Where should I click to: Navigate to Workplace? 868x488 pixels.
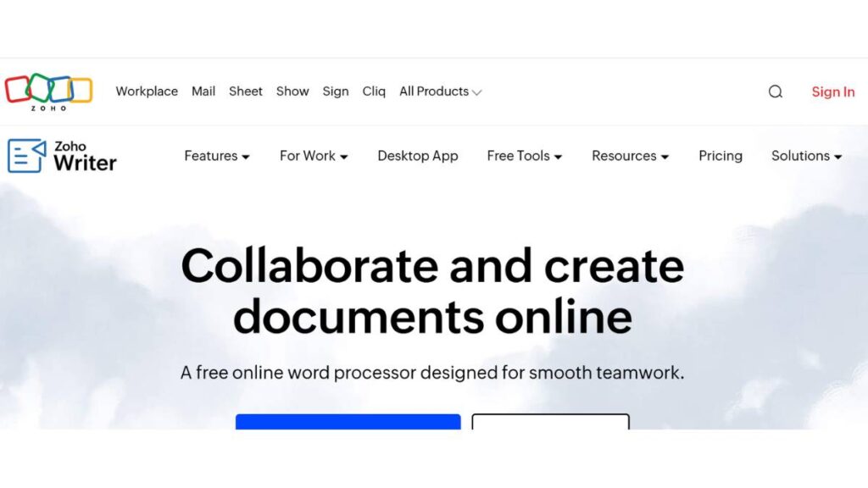pyautogui.click(x=146, y=91)
